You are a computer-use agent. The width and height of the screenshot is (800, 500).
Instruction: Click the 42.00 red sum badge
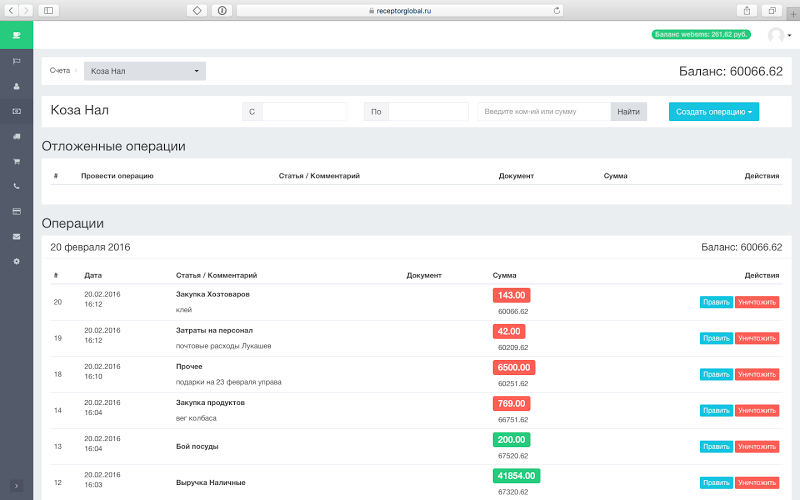[509, 332]
